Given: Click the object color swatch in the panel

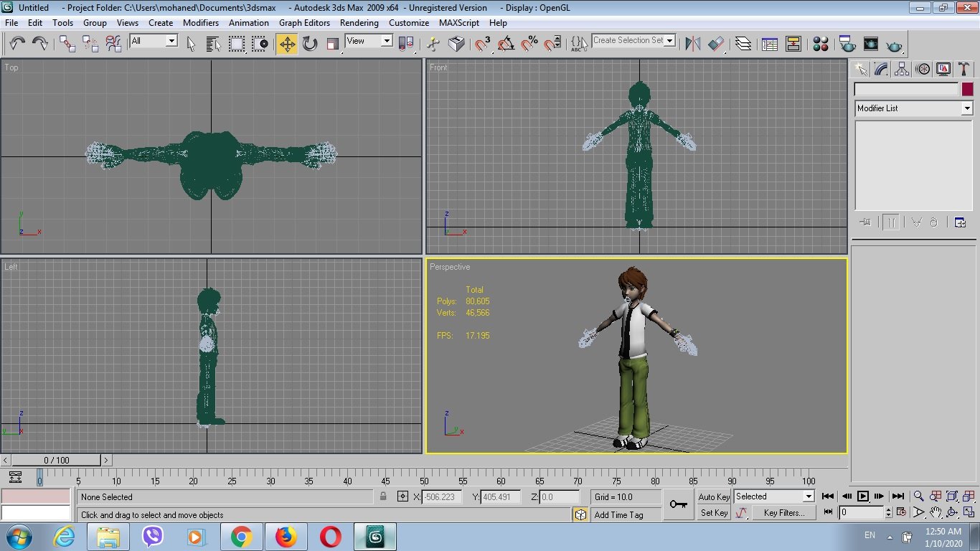Looking at the screenshot, I should [968, 89].
